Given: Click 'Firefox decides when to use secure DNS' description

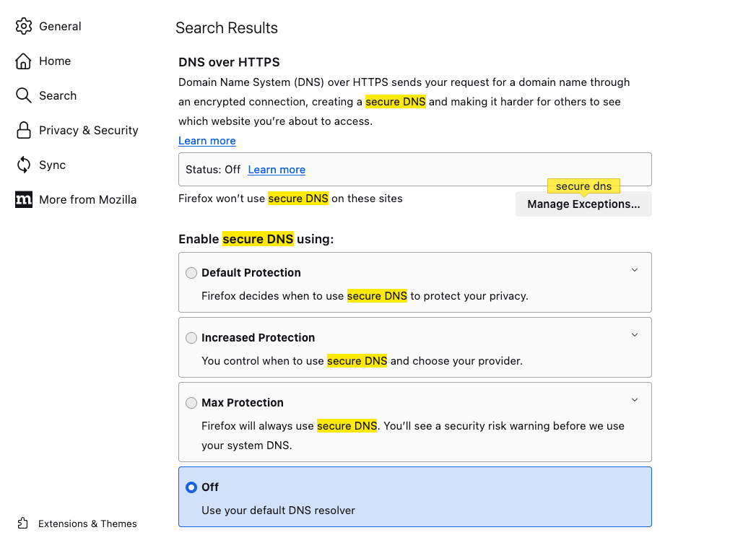Looking at the screenshot, I should [365, 296].
